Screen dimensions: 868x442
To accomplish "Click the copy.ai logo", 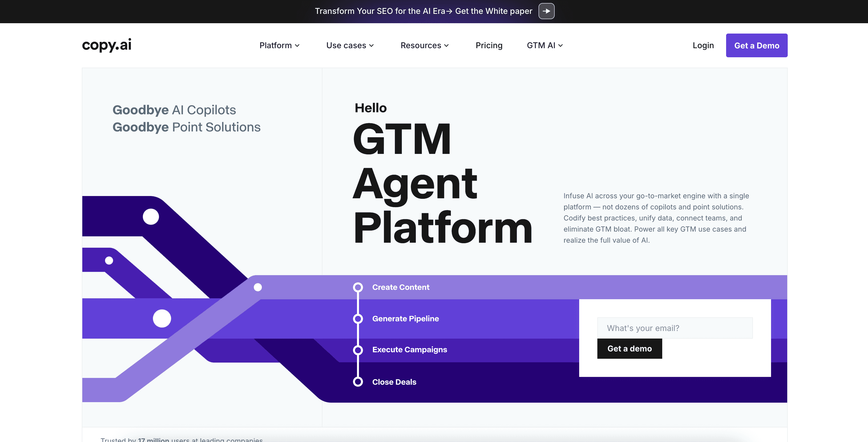I will click(107, 45).
